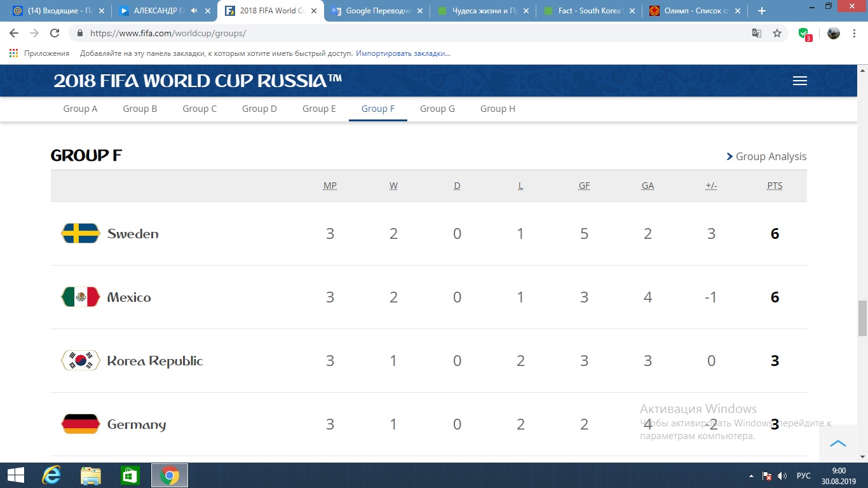Go back to the previous page
868x488 pixels.
[x=14, y=33]
